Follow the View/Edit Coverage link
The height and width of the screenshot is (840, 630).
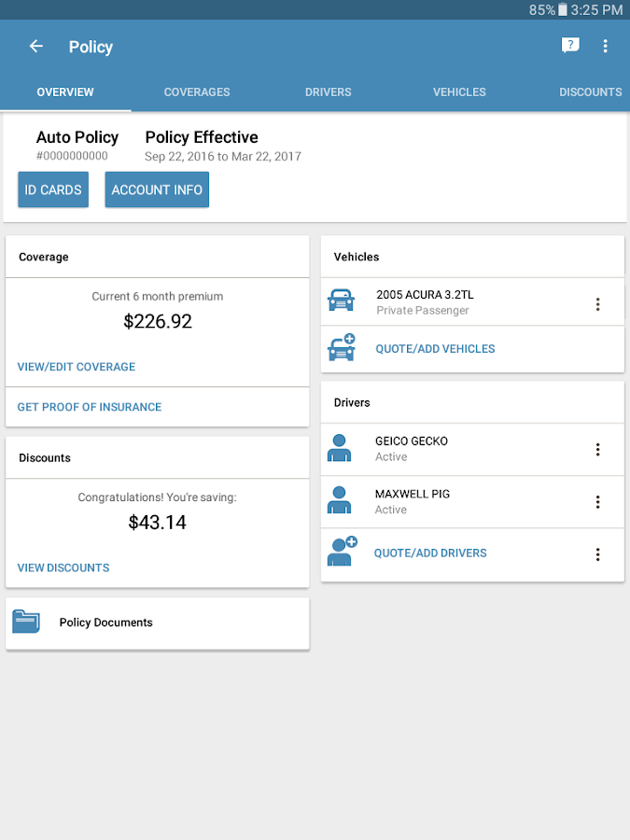coord(77,367)
